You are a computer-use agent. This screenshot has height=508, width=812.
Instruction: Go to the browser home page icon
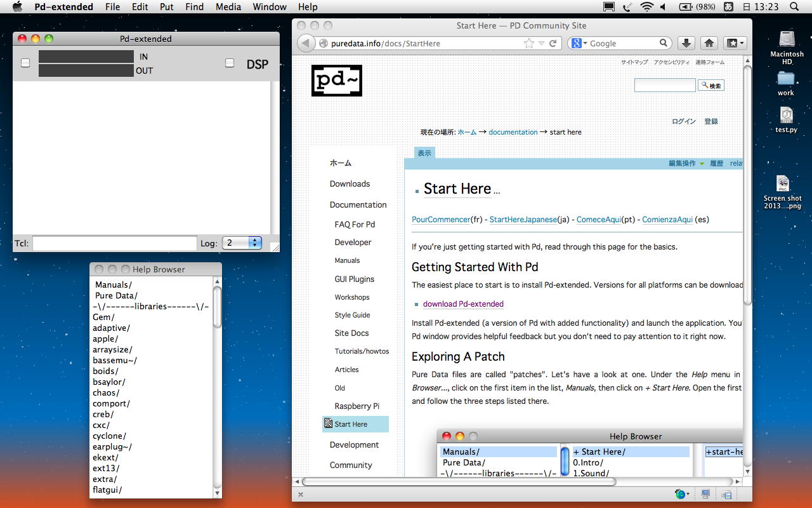coord(709,43)
